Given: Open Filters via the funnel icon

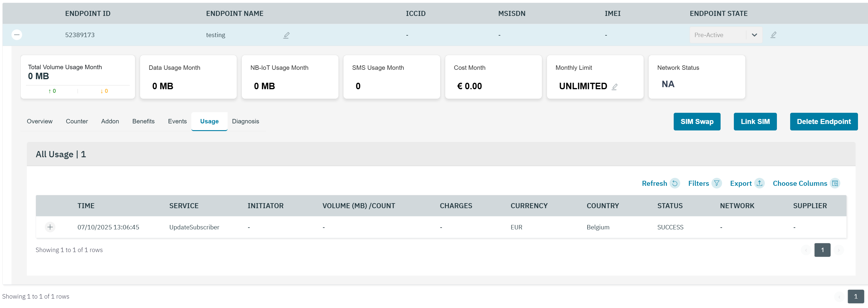Looking at the screenshot, I should (716, 183).
